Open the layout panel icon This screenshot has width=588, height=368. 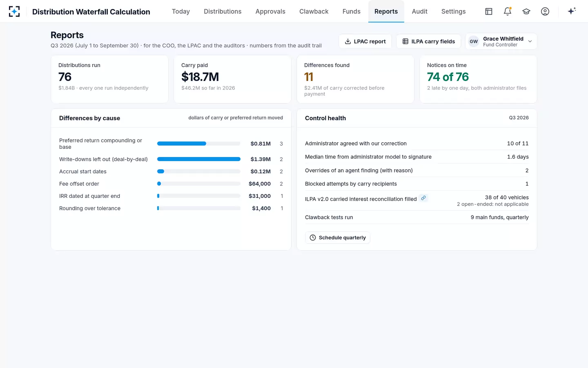point(489,11)
